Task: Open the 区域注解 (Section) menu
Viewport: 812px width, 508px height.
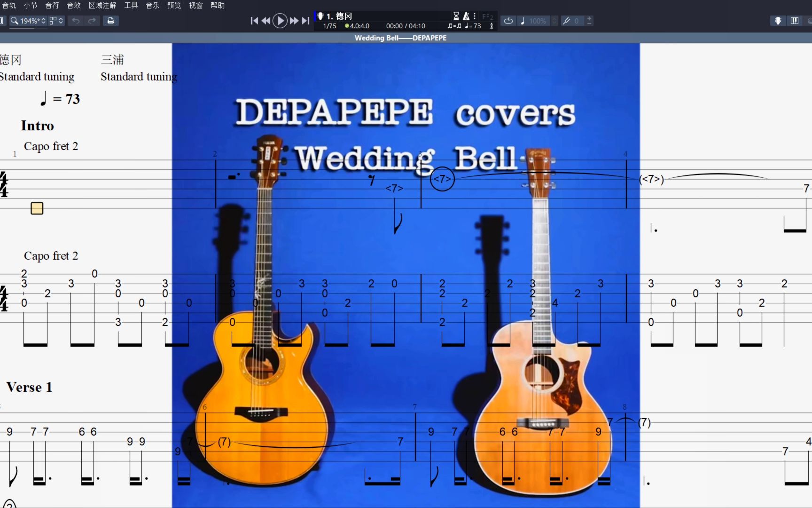Action: pyautogui.click(x=102, y=5)
